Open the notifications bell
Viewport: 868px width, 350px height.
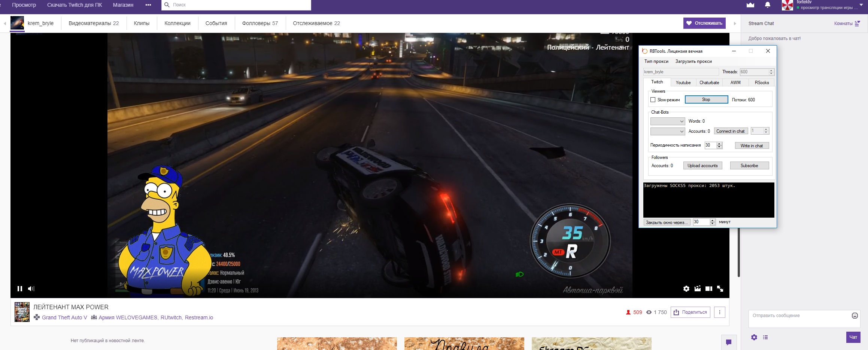pyautogui.click(x=767, y=5)
